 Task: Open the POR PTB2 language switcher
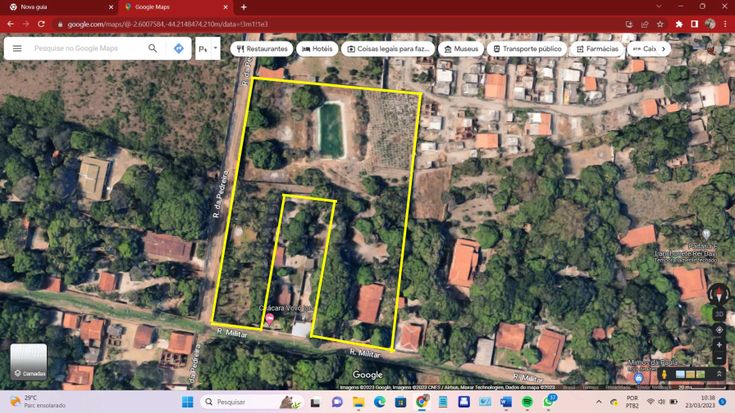[x=632, y=402]
